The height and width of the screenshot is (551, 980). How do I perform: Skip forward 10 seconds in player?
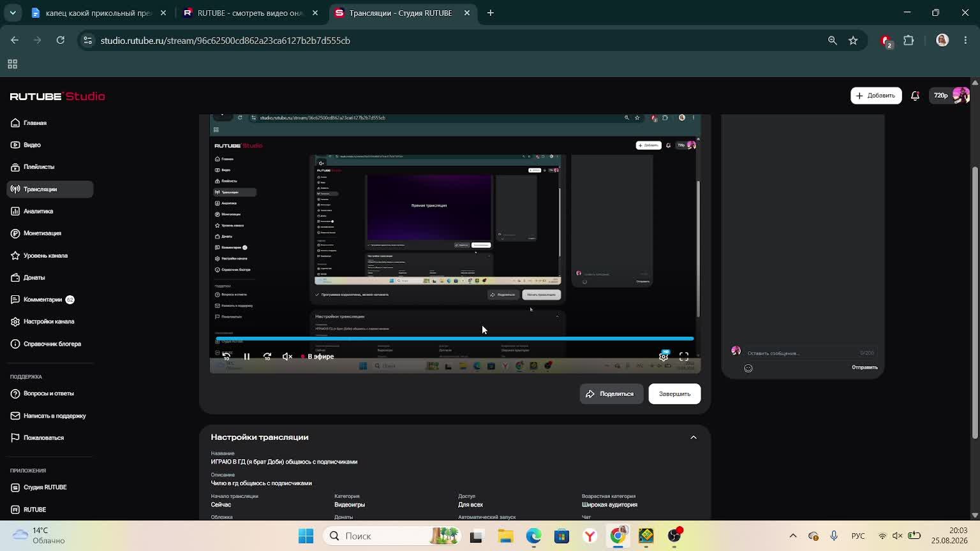267,356
